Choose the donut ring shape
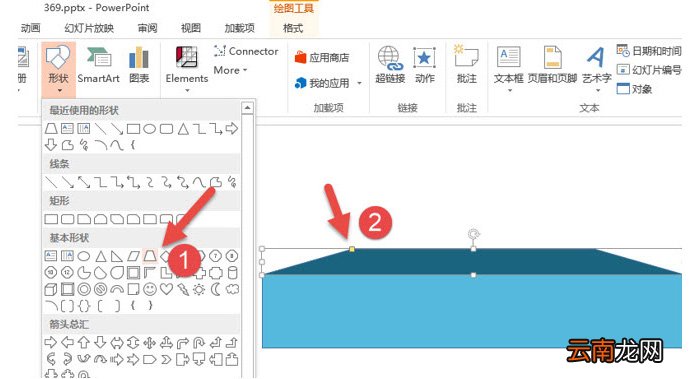Viewport: 700px width, 379px height. click(84, 289)
